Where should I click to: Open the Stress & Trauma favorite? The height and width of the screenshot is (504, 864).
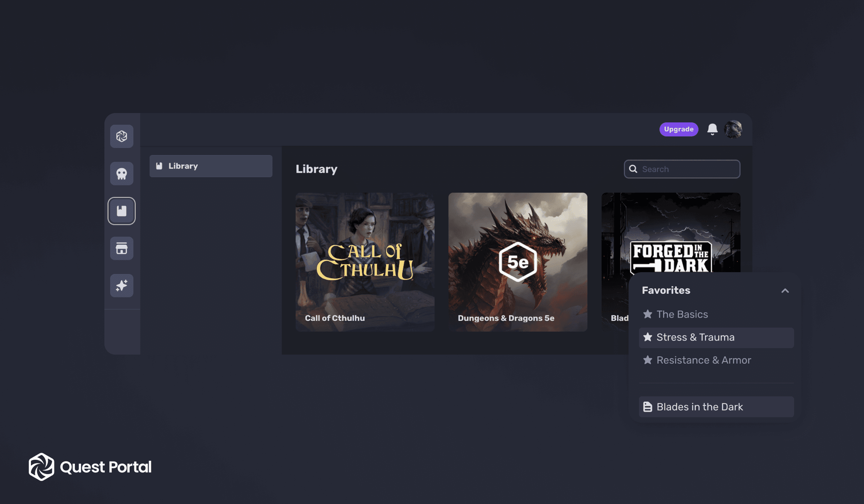coord(716,338)
